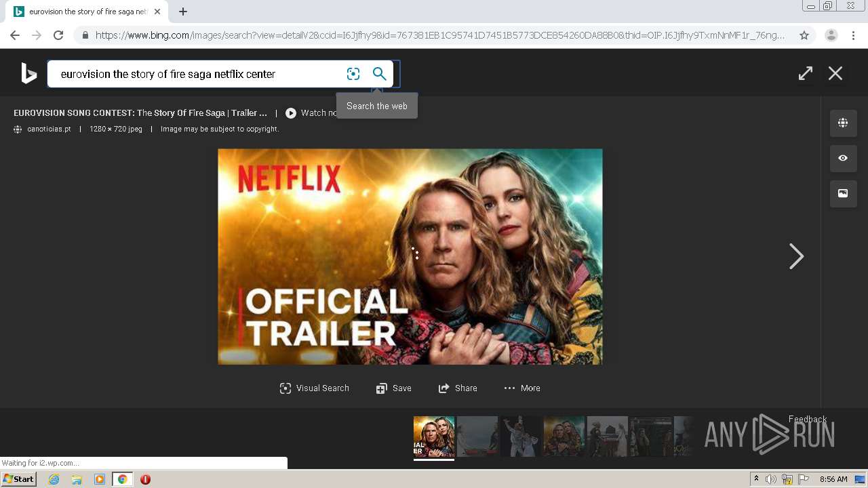Bookmark this page with the star icon

(804, 35)
